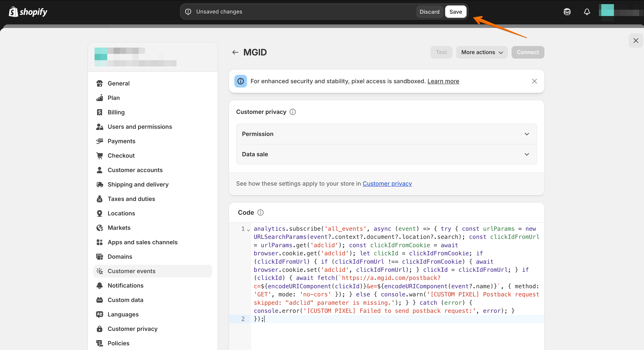Viewport: 644px width, 350px height.
Task: Open the Learn more link
Action: [x=443, y=81]
